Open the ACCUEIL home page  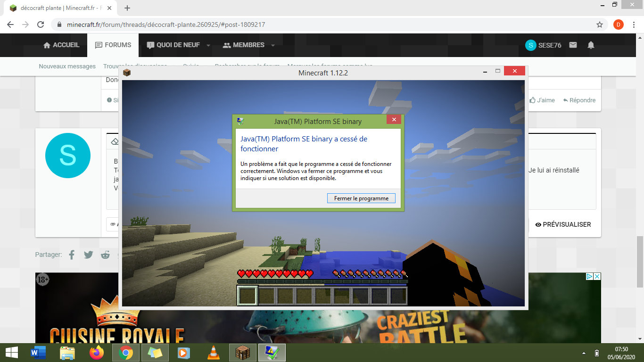[61, 45]
